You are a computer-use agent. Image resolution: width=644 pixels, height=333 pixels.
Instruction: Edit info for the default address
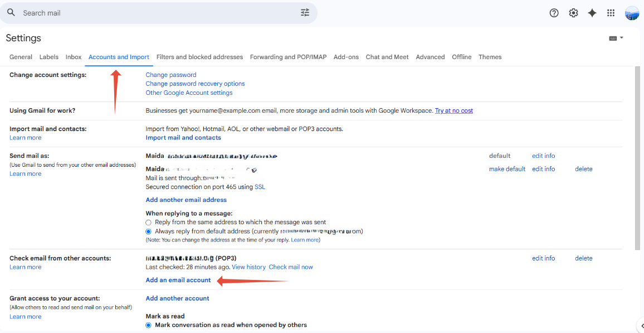(543, 156)
